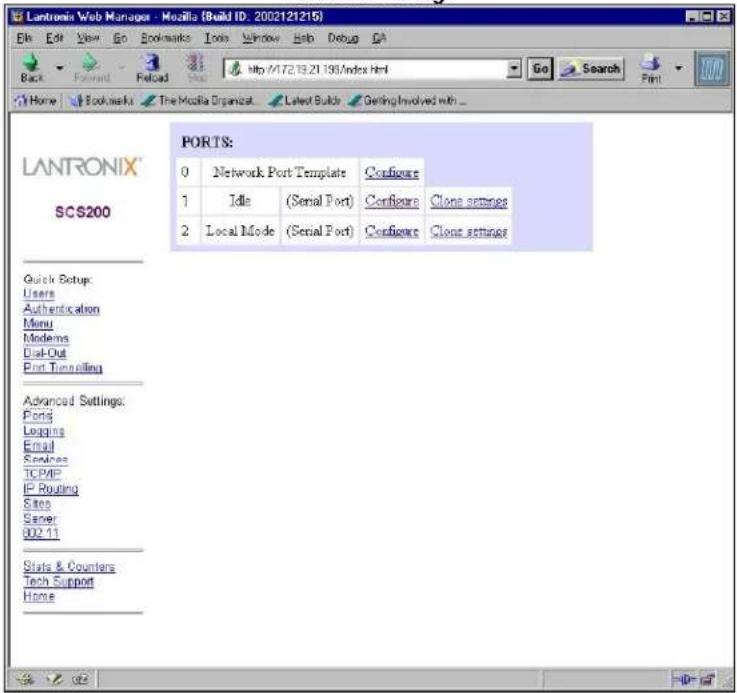Click the Go button
Viewport: 737px width, 693px height.
[x=540, y=69]
